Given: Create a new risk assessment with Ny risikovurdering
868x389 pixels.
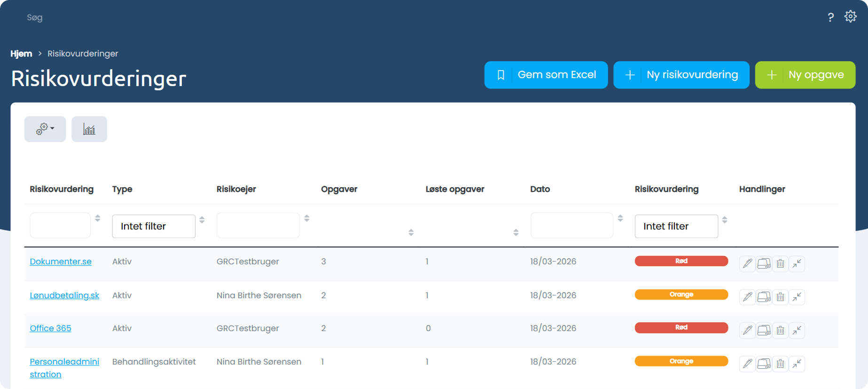Looking at the screenshot, I should pyautogui.click(x=681, y=75).
